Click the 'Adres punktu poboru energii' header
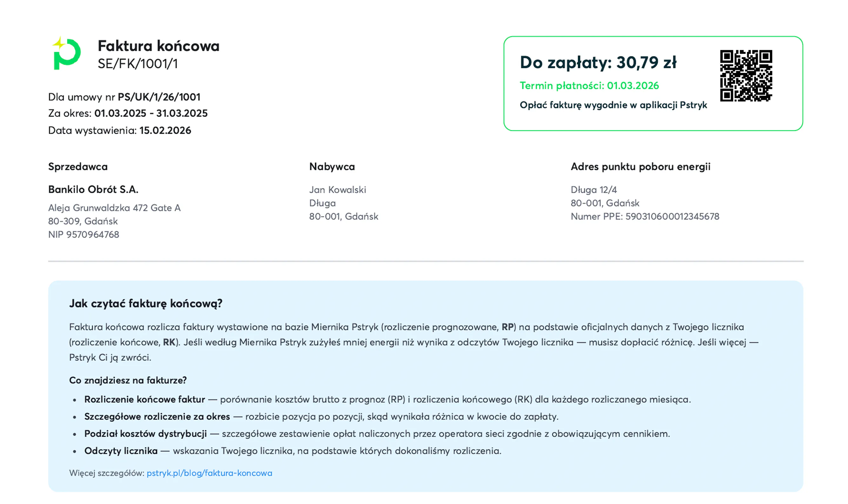This screenshot has height=504, width=848. 641,167
